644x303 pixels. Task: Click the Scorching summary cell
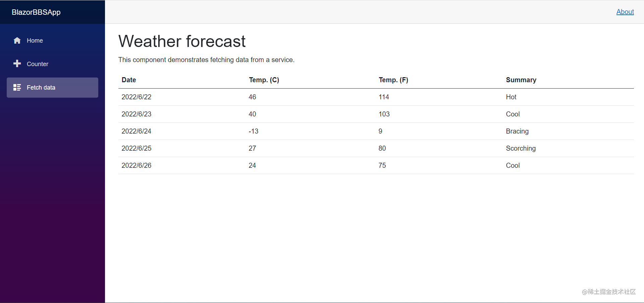coord(521,148)
